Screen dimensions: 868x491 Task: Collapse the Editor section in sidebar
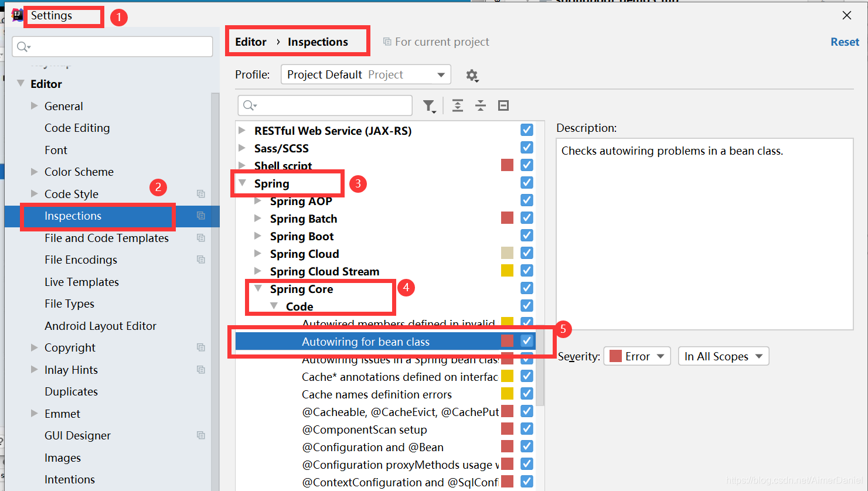click(x=21, y=83)
